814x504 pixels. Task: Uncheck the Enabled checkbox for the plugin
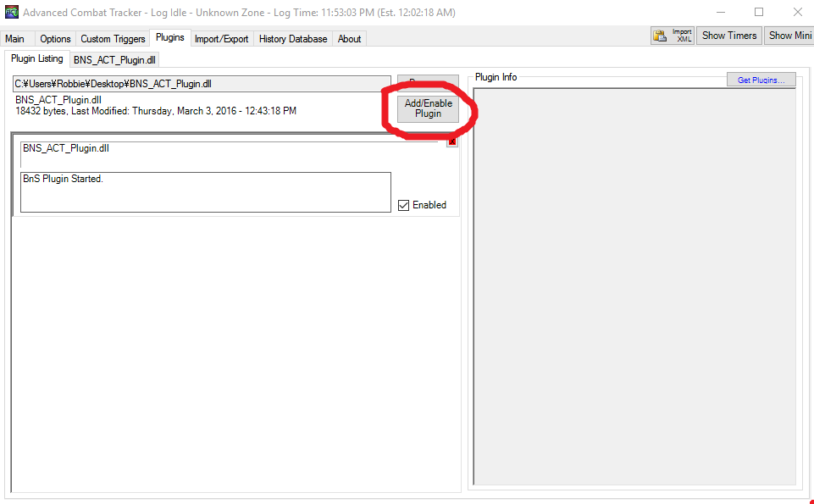click(404, 204)
